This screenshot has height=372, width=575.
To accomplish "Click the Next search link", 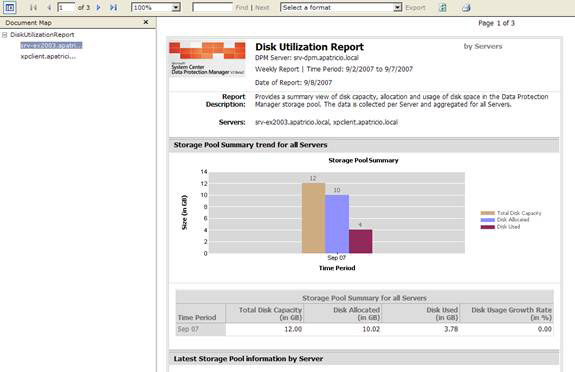I will (262, 7).
